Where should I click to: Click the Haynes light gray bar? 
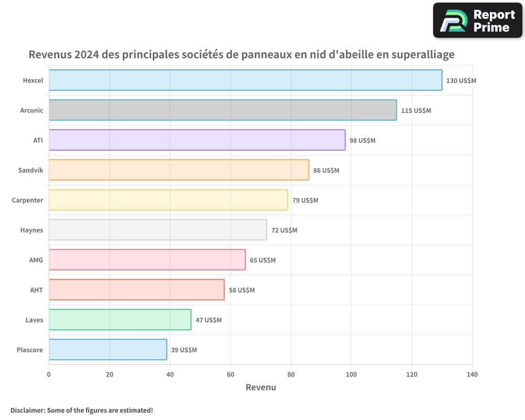(157, 230)
